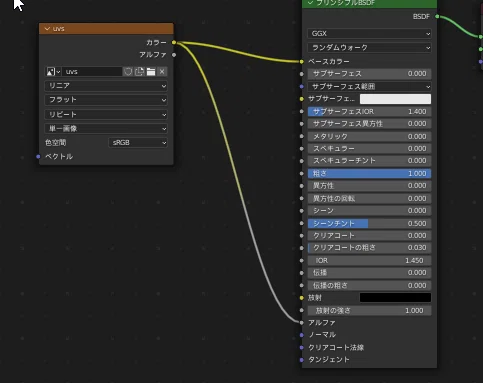Click the 伝播 input socket
This screenshot has width=483, height=383.
click(302, 273)
